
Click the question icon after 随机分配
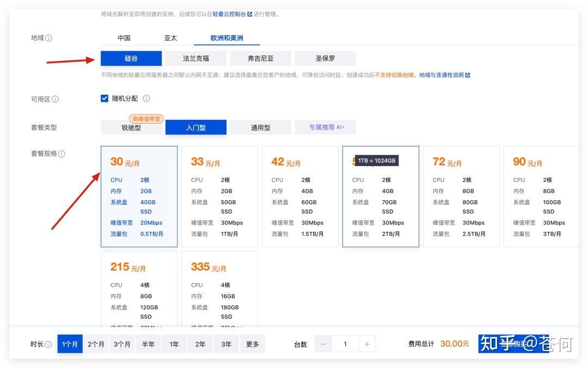click(x=146, y=99)
